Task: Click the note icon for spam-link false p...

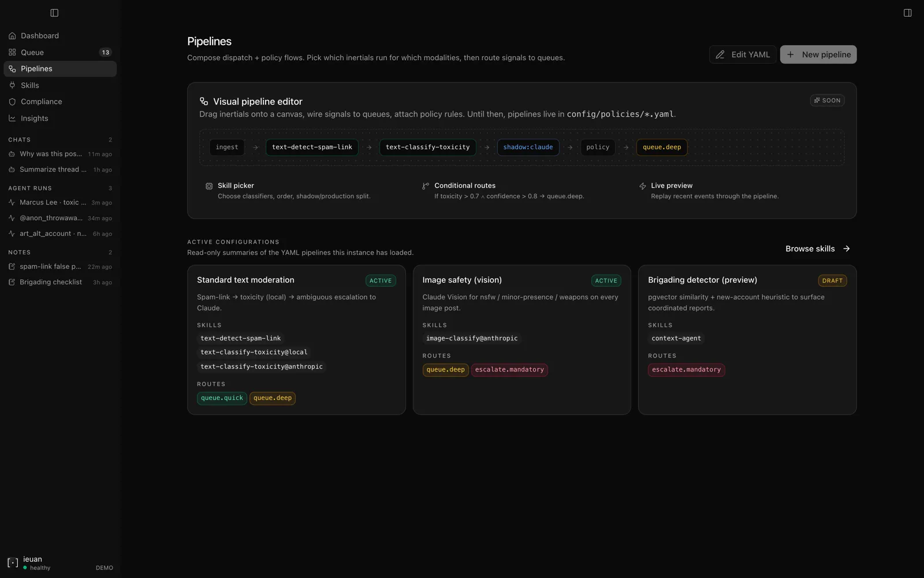Action: click(12, 266)
